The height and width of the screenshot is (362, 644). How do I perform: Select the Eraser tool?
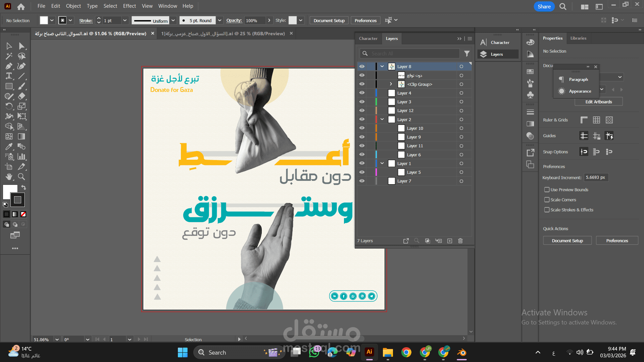pos(22,96)
